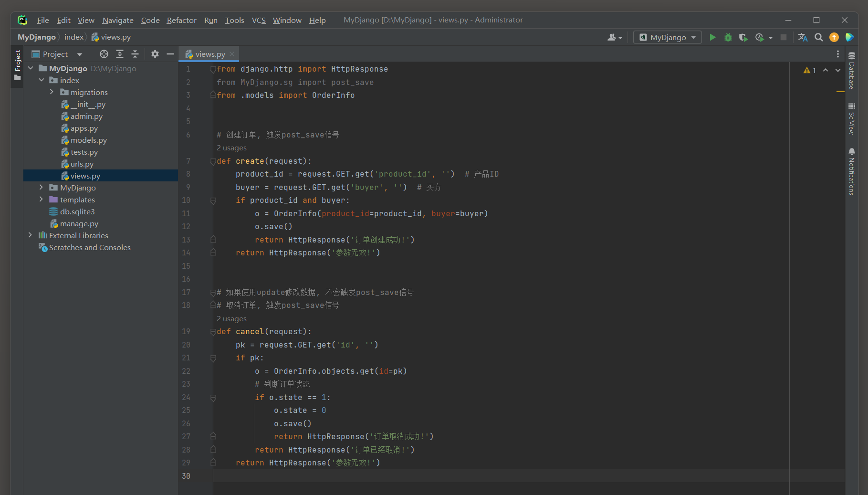Select opened file with the locate target icon
868x495 pixels.
104,54
